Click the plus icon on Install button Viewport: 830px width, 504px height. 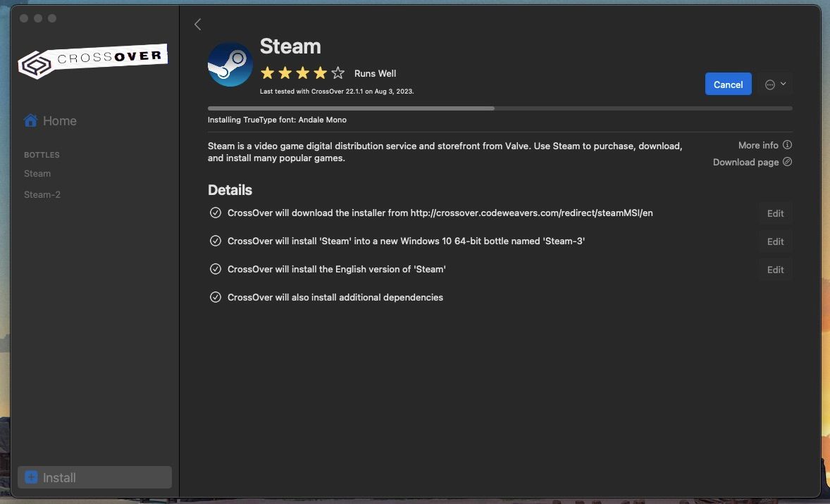pos(31,477)
